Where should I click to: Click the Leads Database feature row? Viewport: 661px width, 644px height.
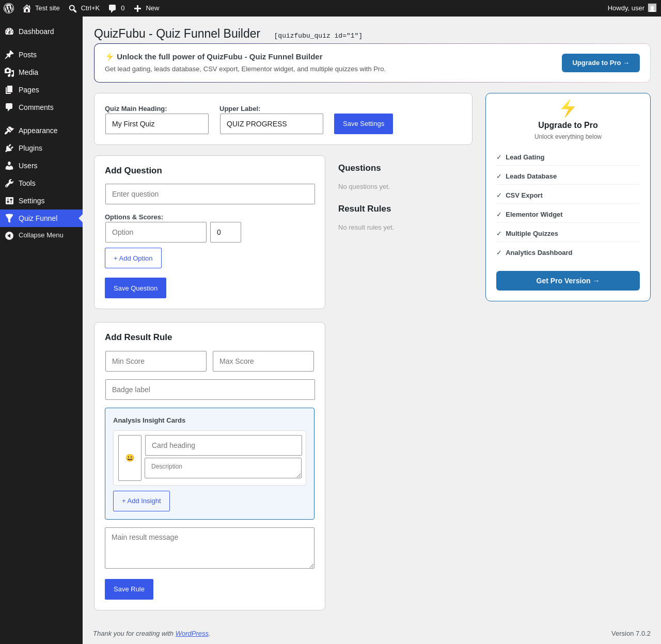pos(568,176)
